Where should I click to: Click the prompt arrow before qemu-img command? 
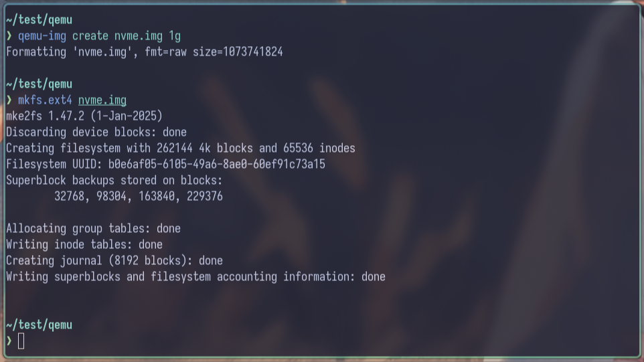tap(9, 36)
